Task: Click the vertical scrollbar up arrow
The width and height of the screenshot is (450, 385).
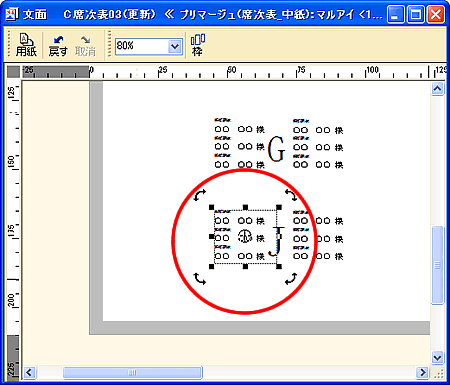Action: click(x=437, y=89)
